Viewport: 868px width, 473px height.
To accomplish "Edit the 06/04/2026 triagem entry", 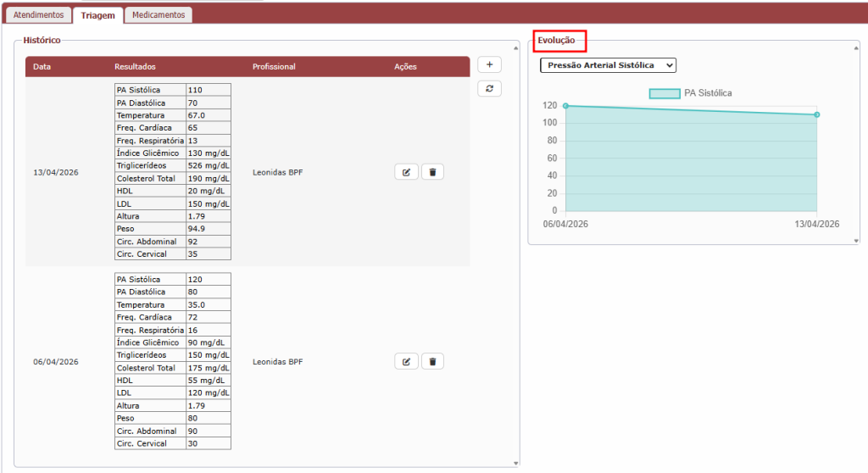I will pyautogui.click(x=406, y=362).
